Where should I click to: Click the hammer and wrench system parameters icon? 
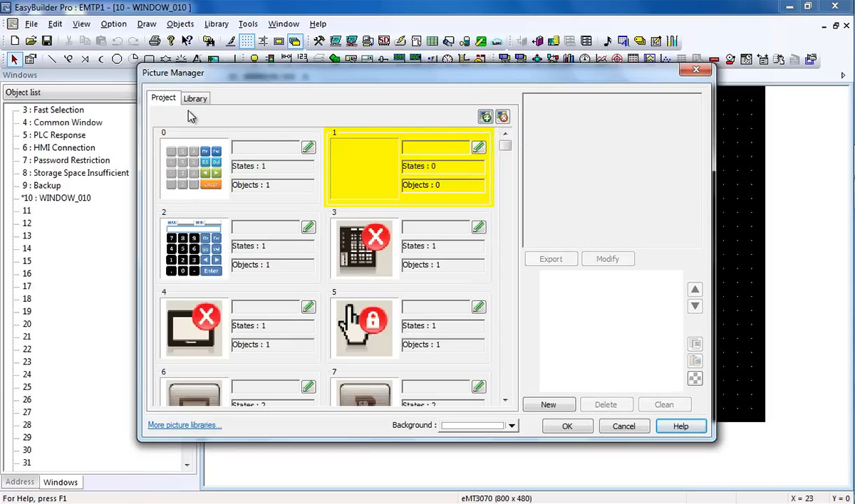(318, 41)
